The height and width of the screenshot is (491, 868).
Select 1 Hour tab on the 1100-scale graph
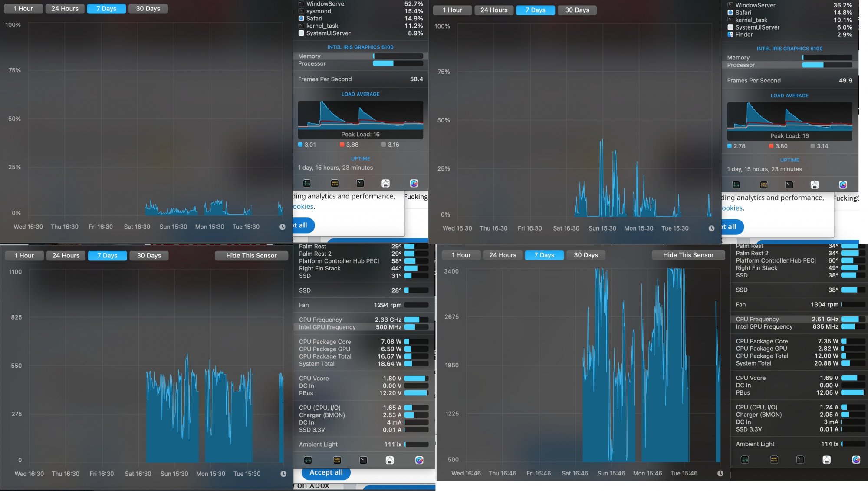[x=24, y=255]
